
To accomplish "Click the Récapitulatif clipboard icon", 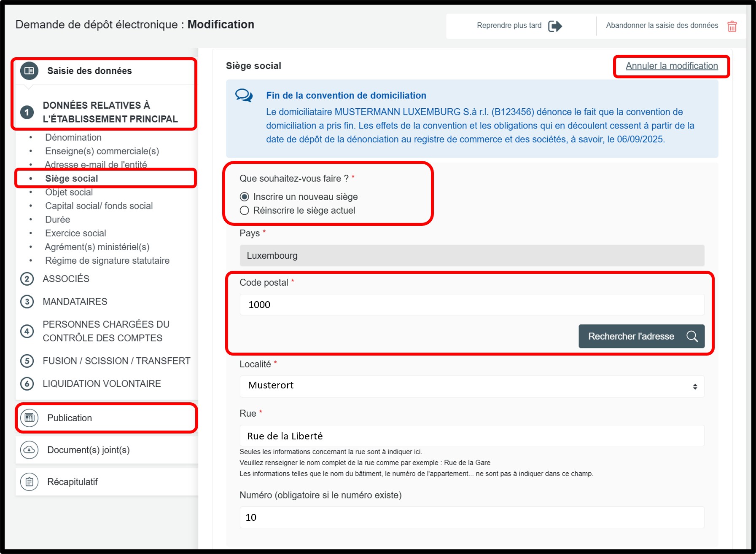I will click(x=29, y=482).
